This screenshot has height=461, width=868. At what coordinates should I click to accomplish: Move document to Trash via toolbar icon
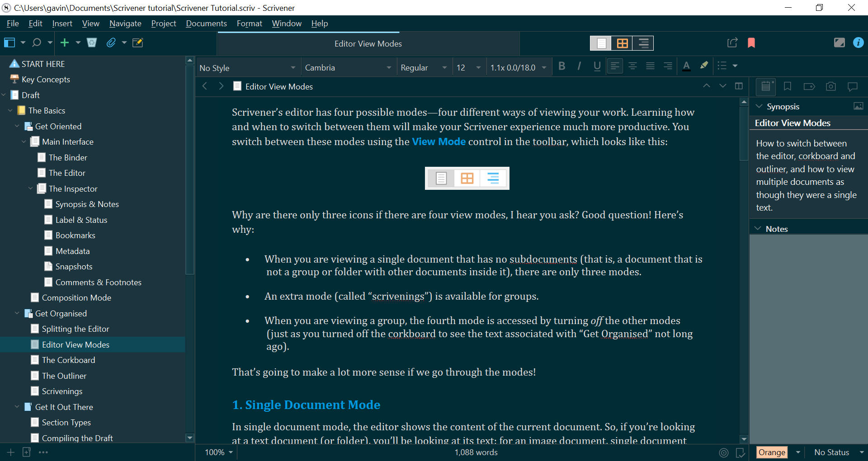tap(92, 42)
